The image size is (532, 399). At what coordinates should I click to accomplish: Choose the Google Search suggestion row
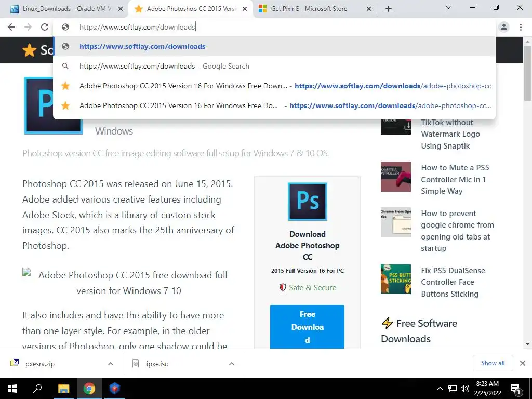pyautogui.click(x=274, y=66)
